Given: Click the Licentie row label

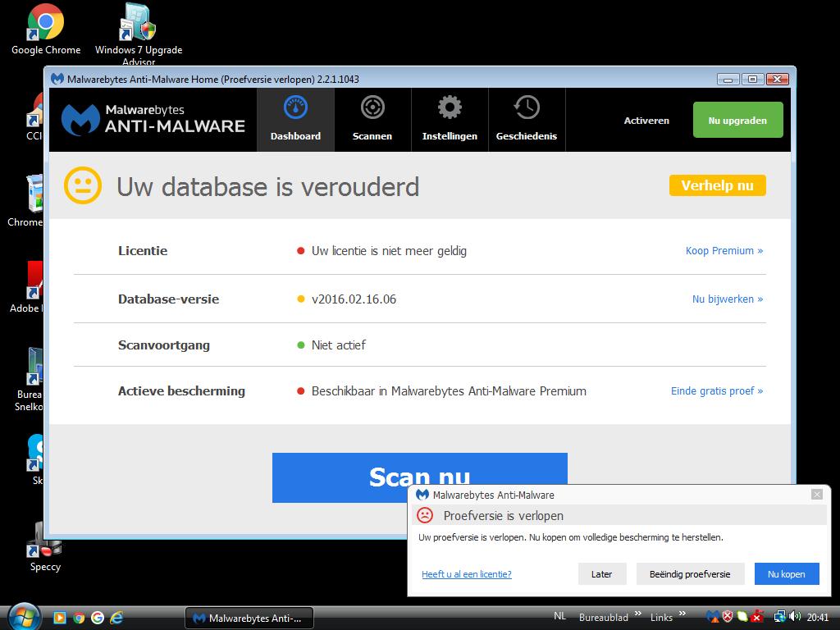Looking at the screenshot, I should click(x=143, y=251).
